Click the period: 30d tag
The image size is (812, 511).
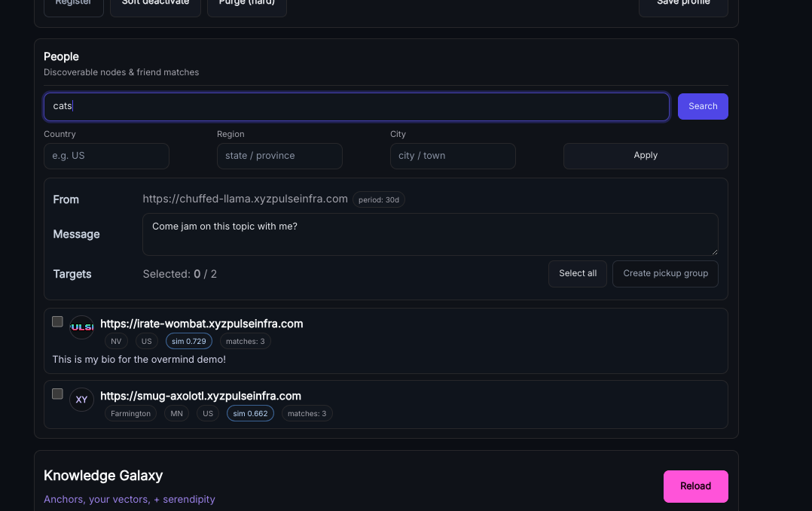coord(379,200)
